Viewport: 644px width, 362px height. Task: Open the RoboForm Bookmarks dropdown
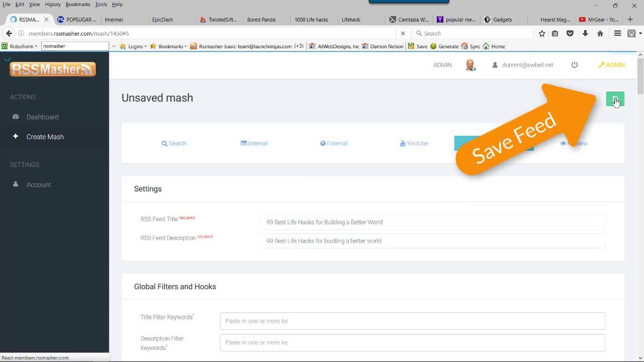pyautogui.click(x=169, y=46)
